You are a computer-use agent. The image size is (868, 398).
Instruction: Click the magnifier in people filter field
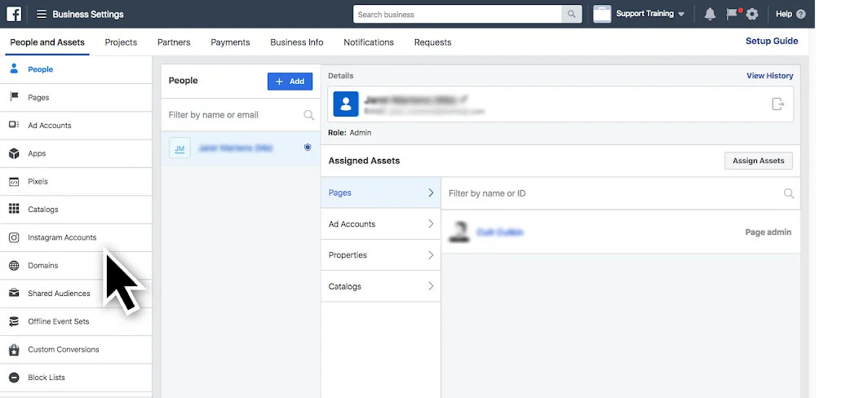click(309, 115)
